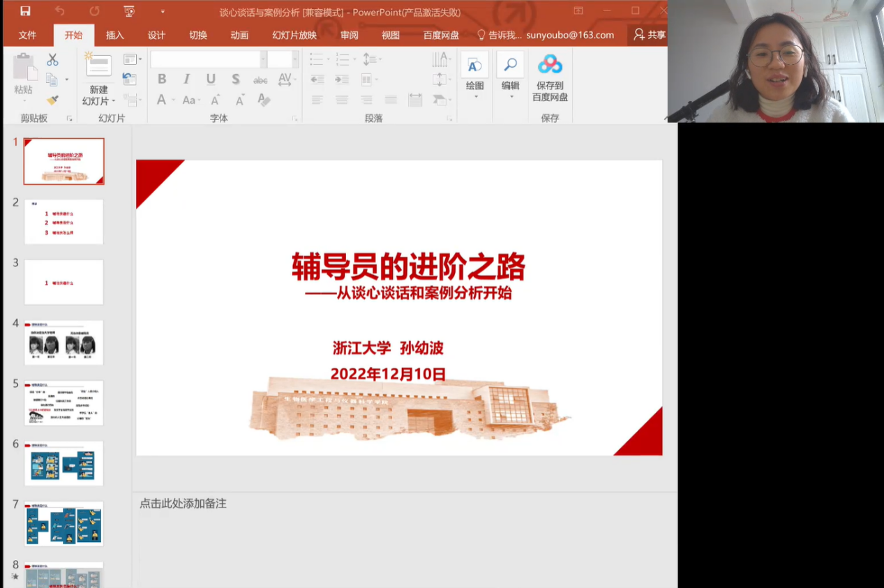This screenshot has height=588, width=884.
Task: Open the font color dropdown arrow
Action: (x=173, y=100)
